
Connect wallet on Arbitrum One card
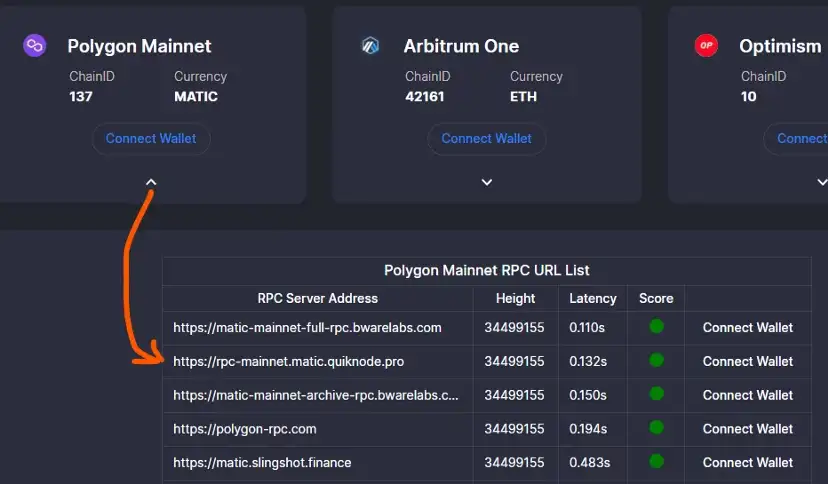pos(487,139)
